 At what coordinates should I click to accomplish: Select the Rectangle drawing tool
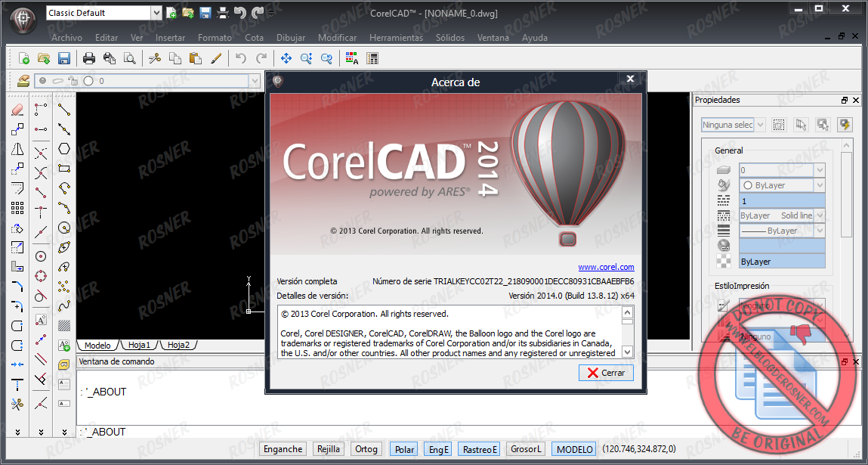click(64, 169)
